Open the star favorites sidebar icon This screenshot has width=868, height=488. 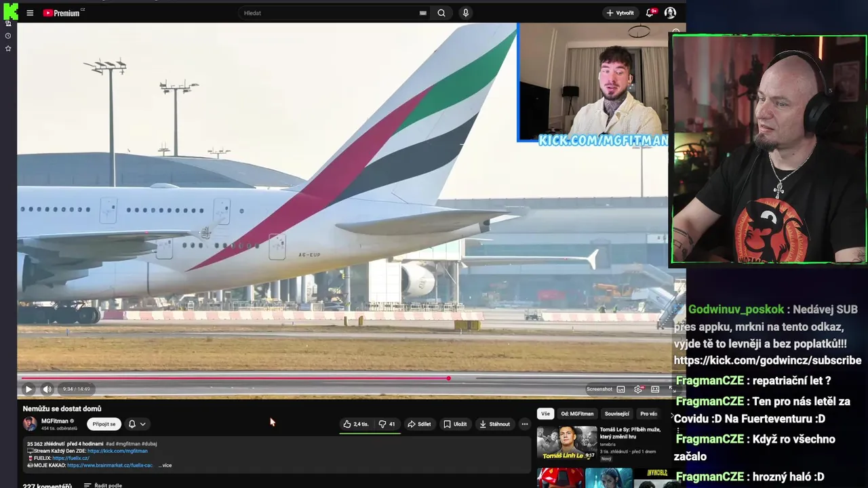click(8, 49)
